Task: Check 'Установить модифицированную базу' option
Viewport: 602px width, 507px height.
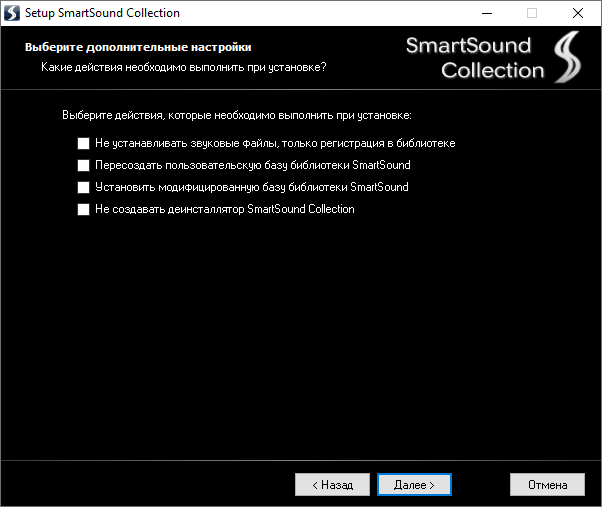Action: pos(83,187)
